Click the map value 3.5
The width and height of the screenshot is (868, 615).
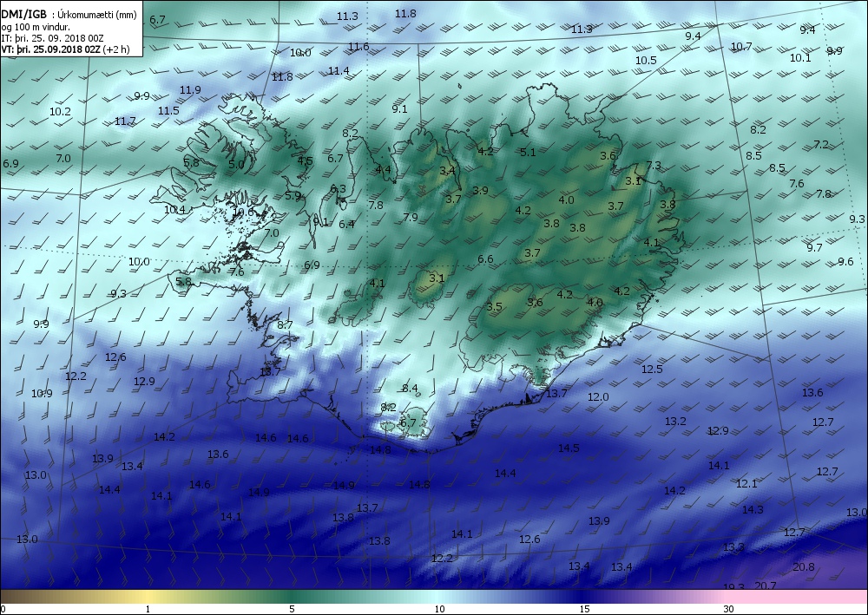495,306
